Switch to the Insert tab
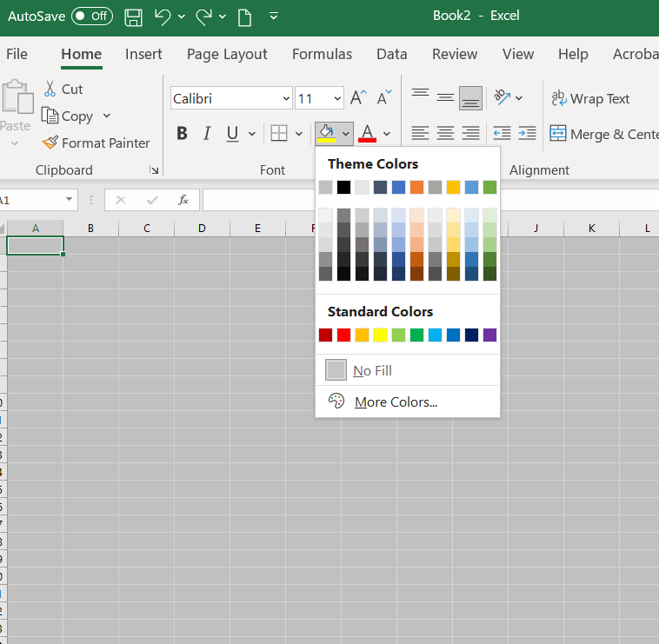The height and width of the screenshot is (644, 659). pyautogui.click(x=143, y=54)
